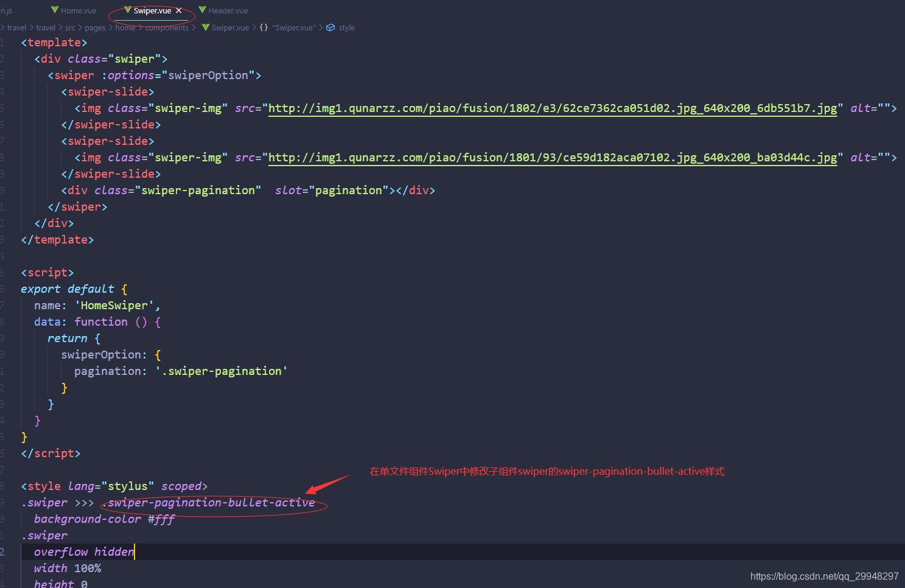Click the name: 'HomeSwiper' line
Screen dimensions: 905x588
click(97, 305)
